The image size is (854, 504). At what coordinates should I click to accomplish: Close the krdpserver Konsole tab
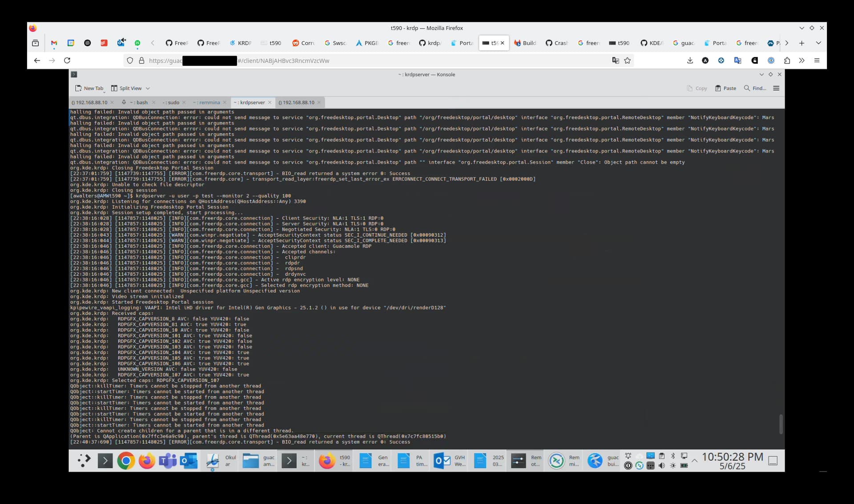tap(270, 102)
